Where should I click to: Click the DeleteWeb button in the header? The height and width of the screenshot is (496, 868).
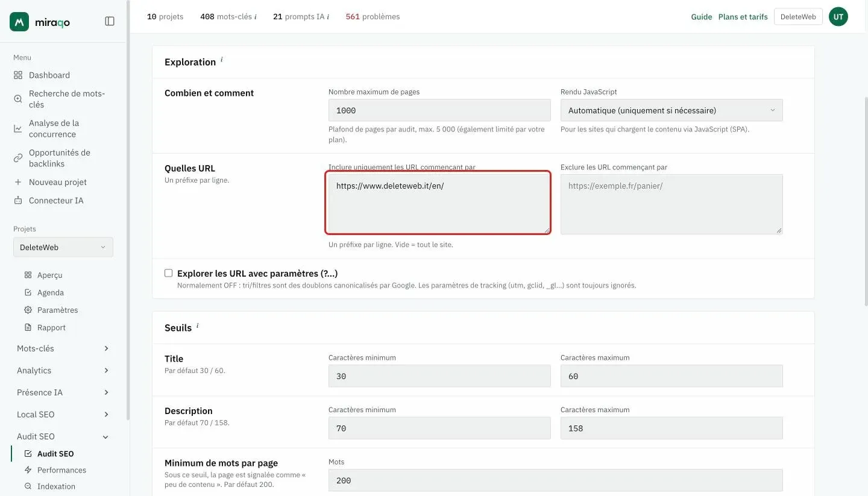coord(798,17)
